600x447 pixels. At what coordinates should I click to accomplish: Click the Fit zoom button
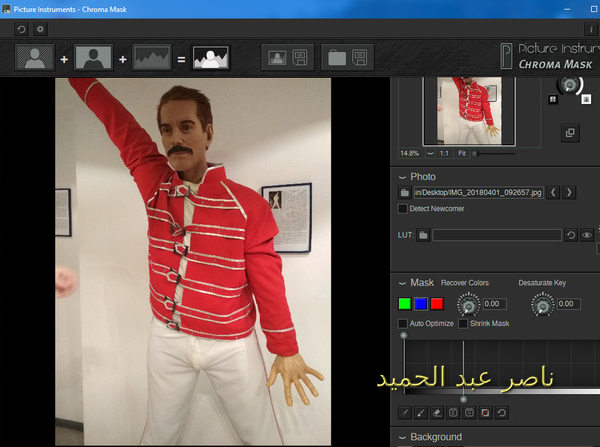(x=462, y=153)
